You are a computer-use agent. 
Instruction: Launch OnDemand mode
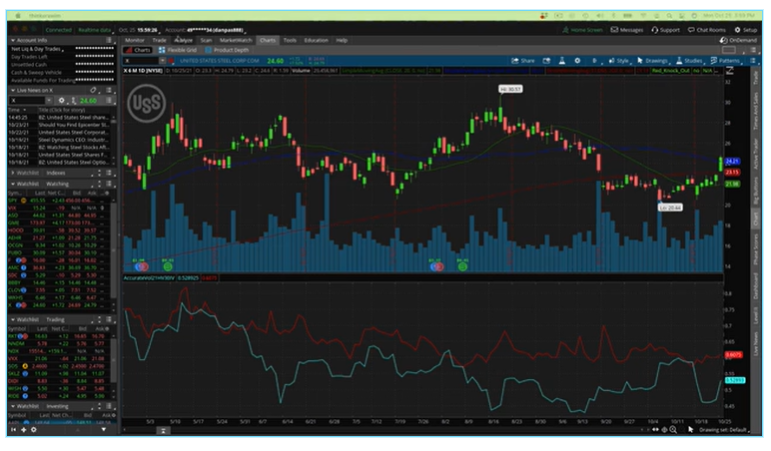[738, 40]
